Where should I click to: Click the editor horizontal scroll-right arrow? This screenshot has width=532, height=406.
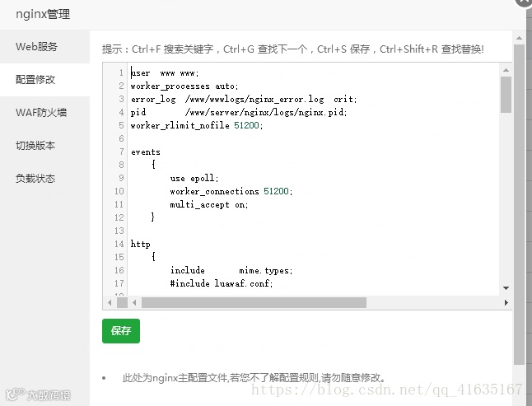coord(506,302)
